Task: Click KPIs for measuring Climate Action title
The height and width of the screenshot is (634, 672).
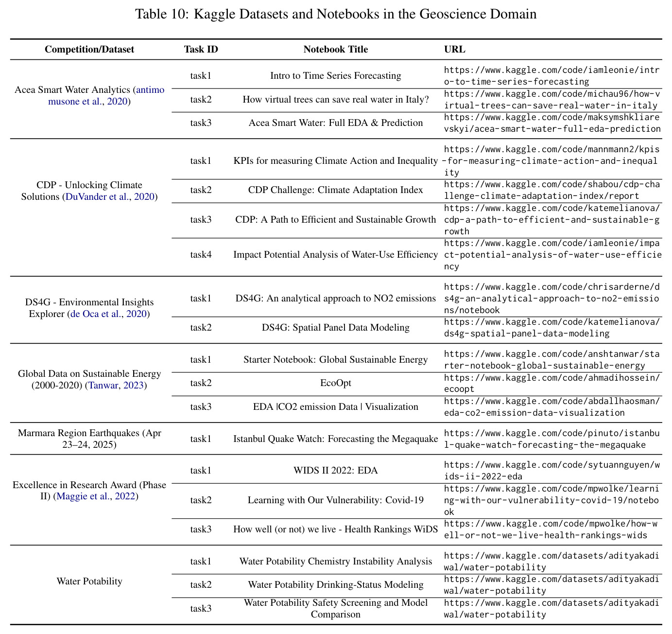Action: coord(336,160)
